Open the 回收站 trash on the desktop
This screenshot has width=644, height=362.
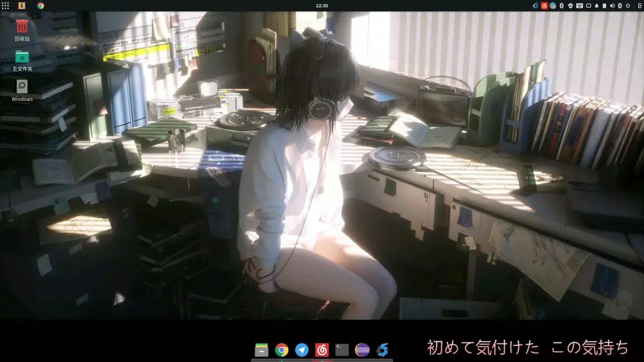(22, 27)
